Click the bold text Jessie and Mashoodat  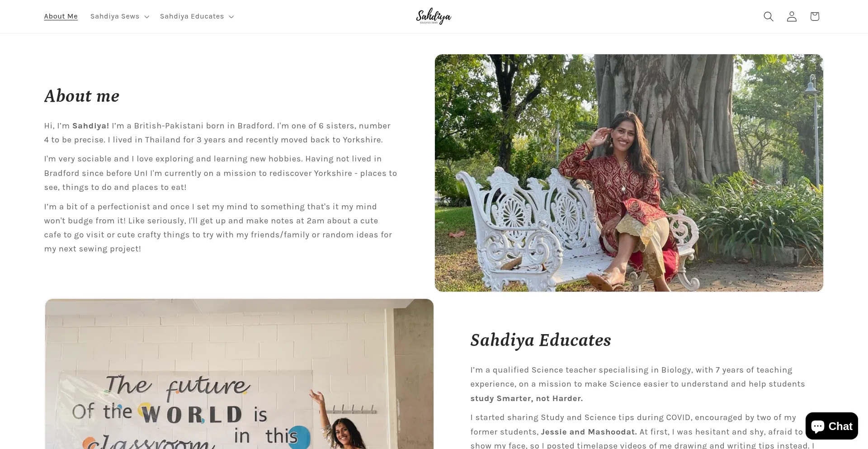[x=589, y=432]
